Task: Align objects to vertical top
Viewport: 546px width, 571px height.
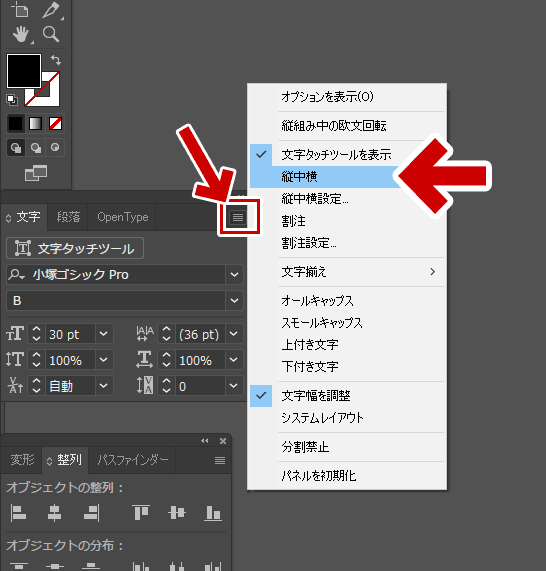Action: point(141,513)
